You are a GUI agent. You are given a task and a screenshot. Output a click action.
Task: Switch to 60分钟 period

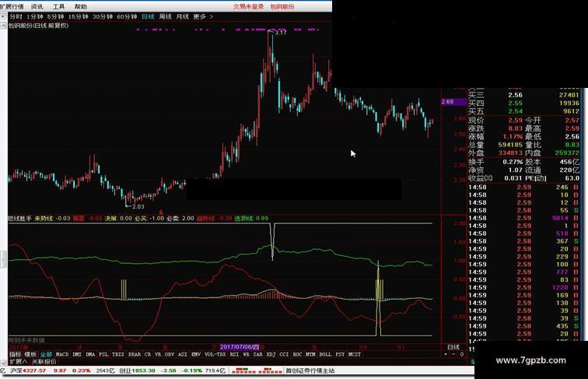(127, 17)
